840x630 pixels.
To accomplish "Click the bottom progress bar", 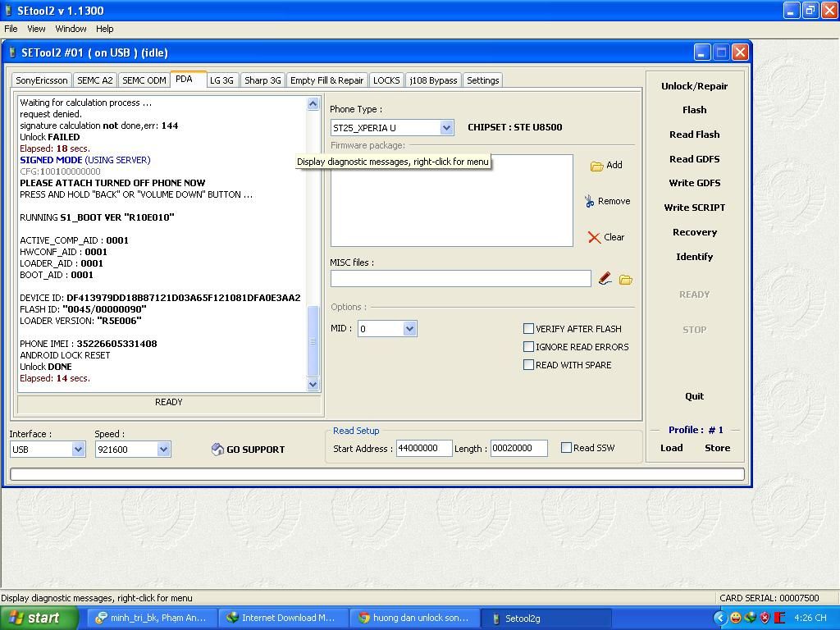I will [377, 474].
